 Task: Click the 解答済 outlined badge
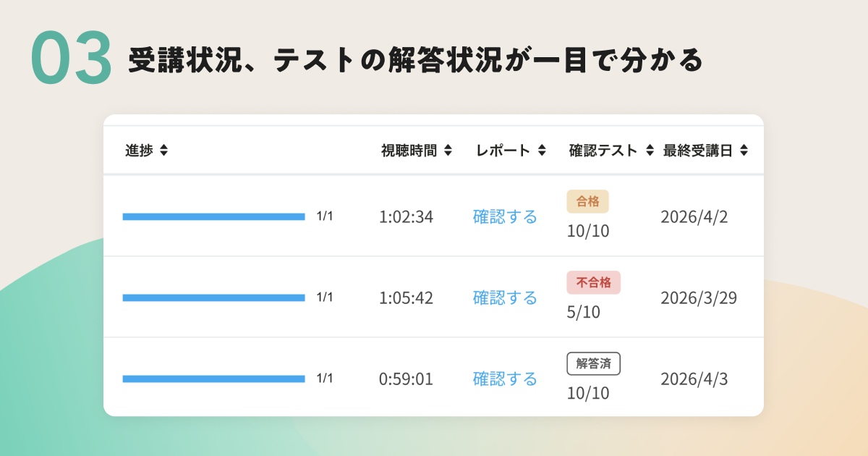pyautogui.click(x=593, y=363)
